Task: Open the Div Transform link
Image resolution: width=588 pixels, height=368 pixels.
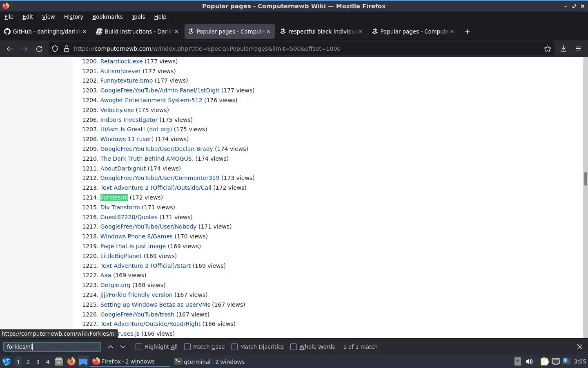Action: pyautogui.click(x=120, y=207)
